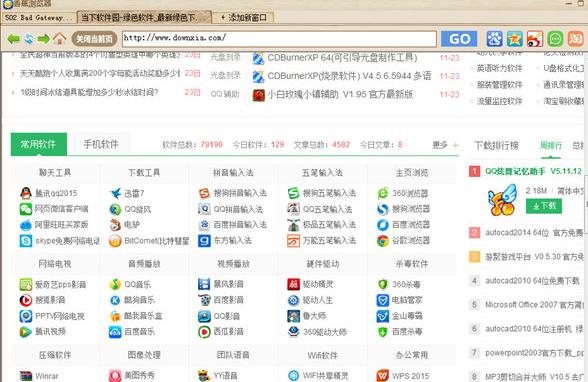This screenshot has height=382, width=588.
Task: Open the 阿里旺旺买家版 link
Action: coord(62,225)
